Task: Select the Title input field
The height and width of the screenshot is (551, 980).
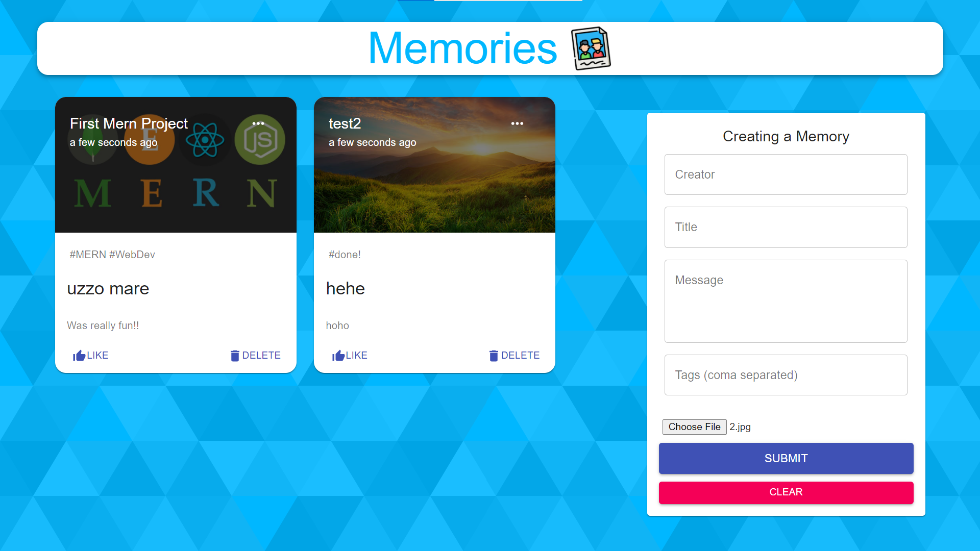Action: (786, 226)
